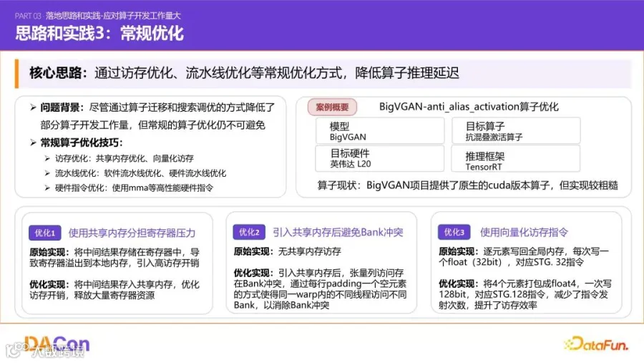Click 优化实现 paragraph in 优化3 card

click(x=525, y=294)
